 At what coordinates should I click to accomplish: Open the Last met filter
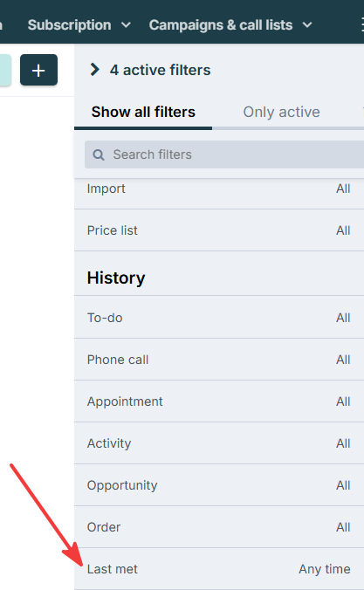(219, 569)
